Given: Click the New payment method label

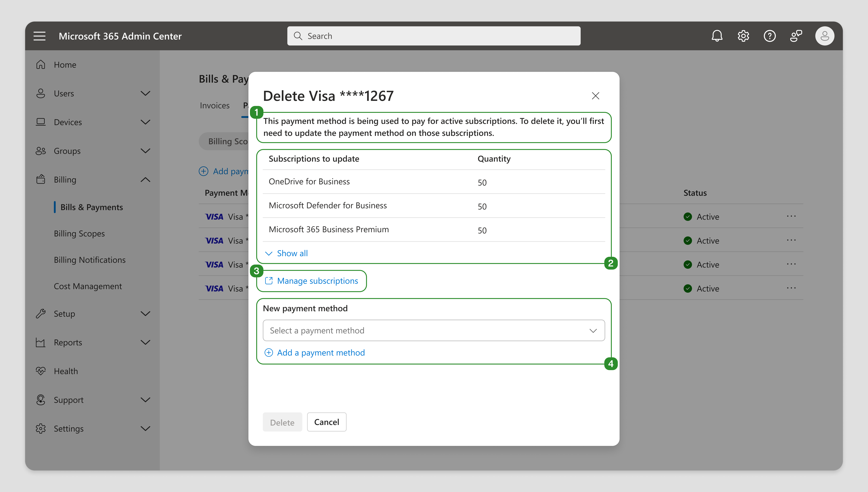Looking at the screenshot, I should click(x=305, y=308).
